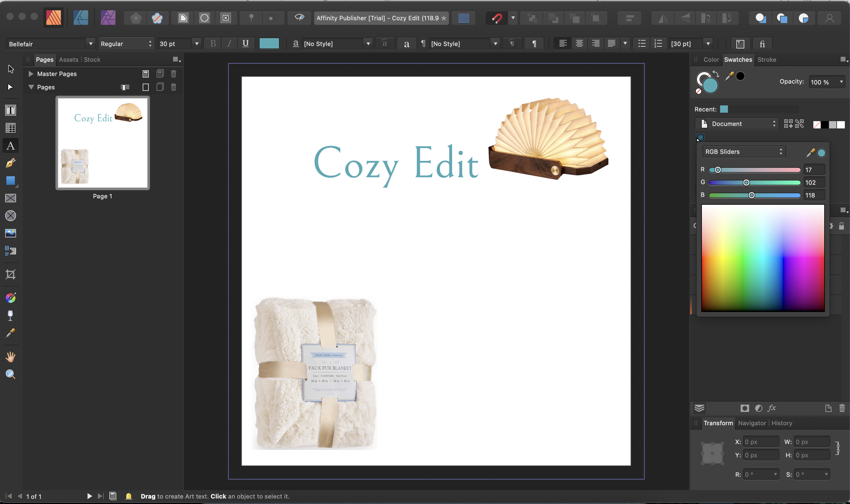Toggle bold formatting
This screenshot has width=850, height=504.
pos(213,44)
